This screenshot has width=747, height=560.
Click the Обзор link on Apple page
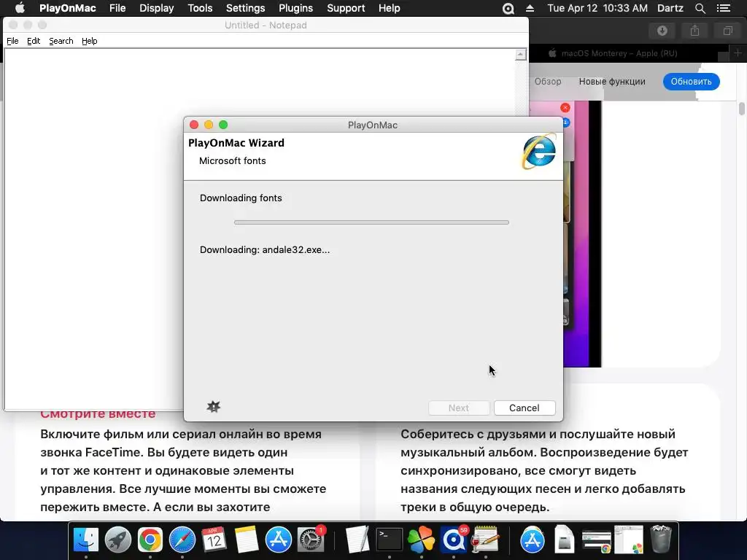tap(547, 82)
